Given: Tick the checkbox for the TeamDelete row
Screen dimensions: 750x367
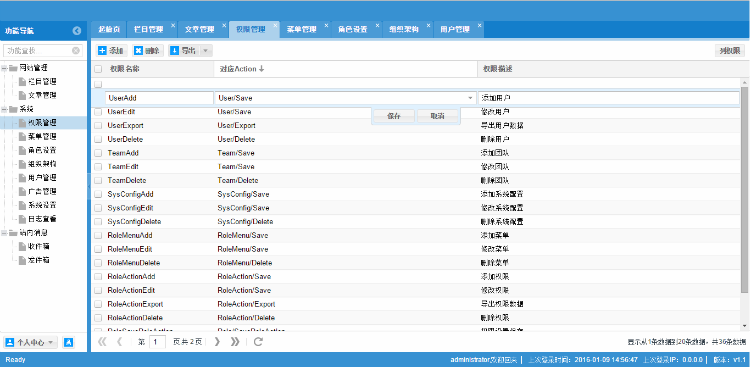Looking at the screenshot, I should [98, 180].
